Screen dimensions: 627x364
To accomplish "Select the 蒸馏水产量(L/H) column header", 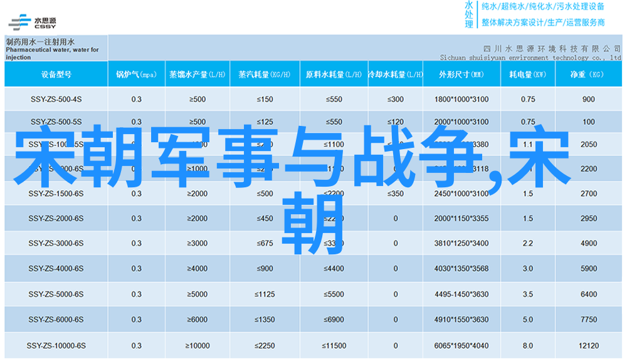I will pyautogui.click(x=197, y=75).
